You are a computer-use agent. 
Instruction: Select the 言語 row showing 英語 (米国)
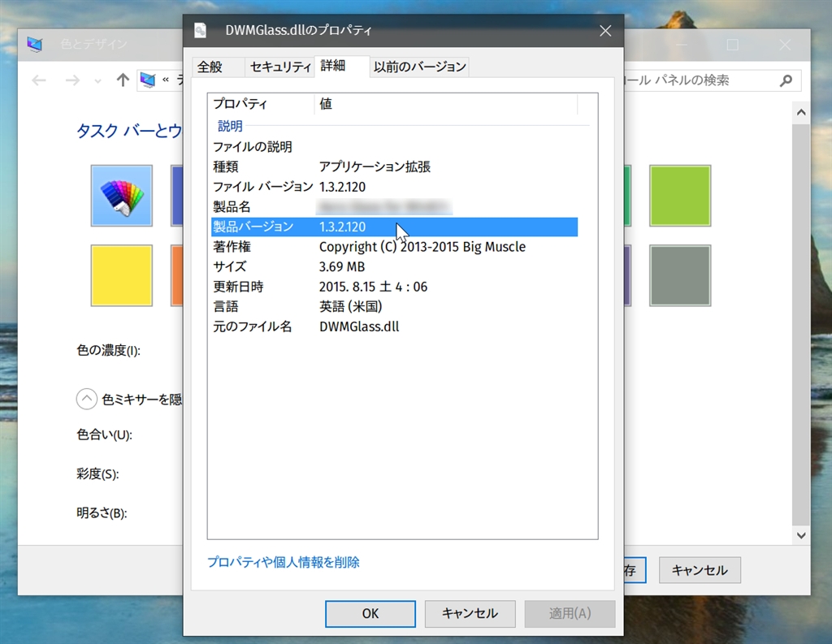pos(394,307)
